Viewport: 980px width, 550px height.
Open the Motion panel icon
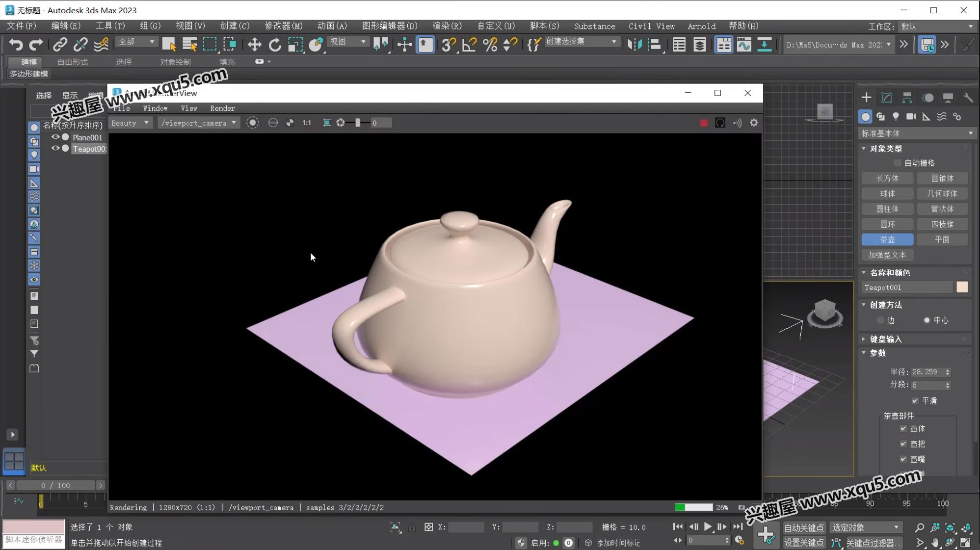[x=927, y=97]
